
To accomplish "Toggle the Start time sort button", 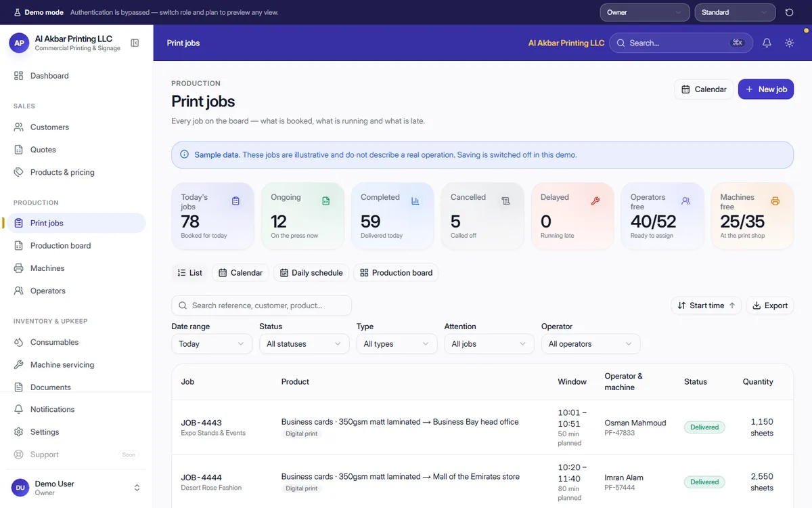I will coord(706,305).
